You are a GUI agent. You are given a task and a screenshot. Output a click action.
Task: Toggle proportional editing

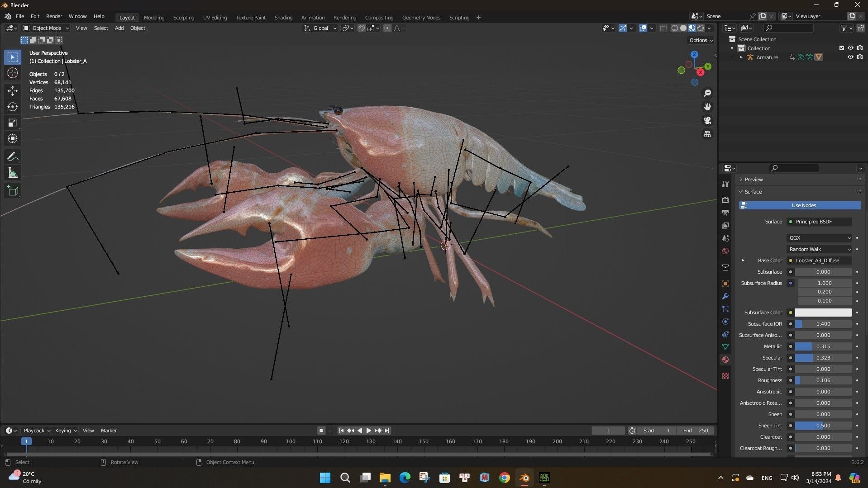387,28
